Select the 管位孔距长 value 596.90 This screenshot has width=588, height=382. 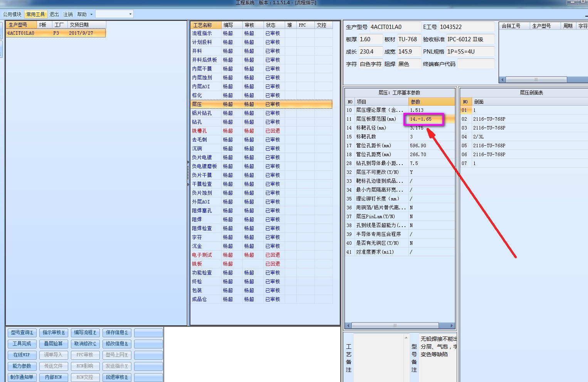(x=432, y=146)
